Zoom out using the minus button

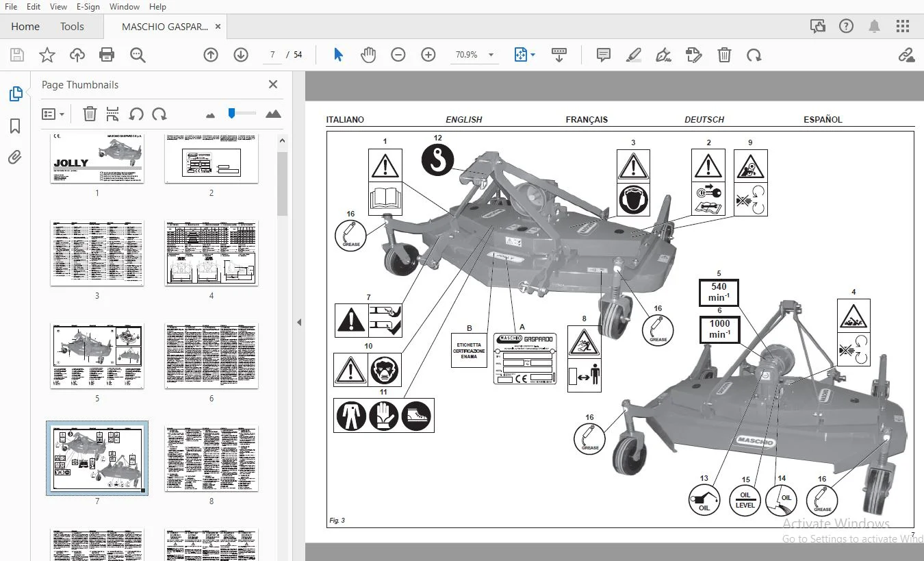point(398,55)
